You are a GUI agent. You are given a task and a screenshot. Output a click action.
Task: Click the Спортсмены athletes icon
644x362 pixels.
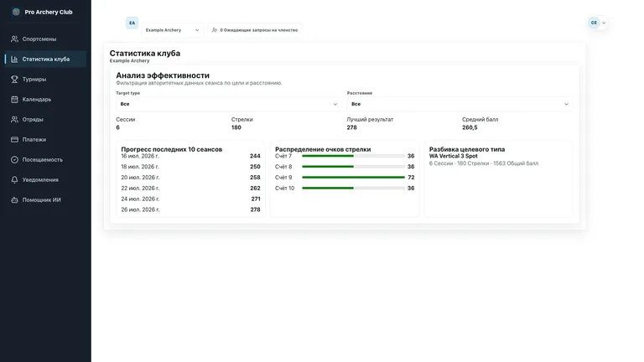pos(14,39)
